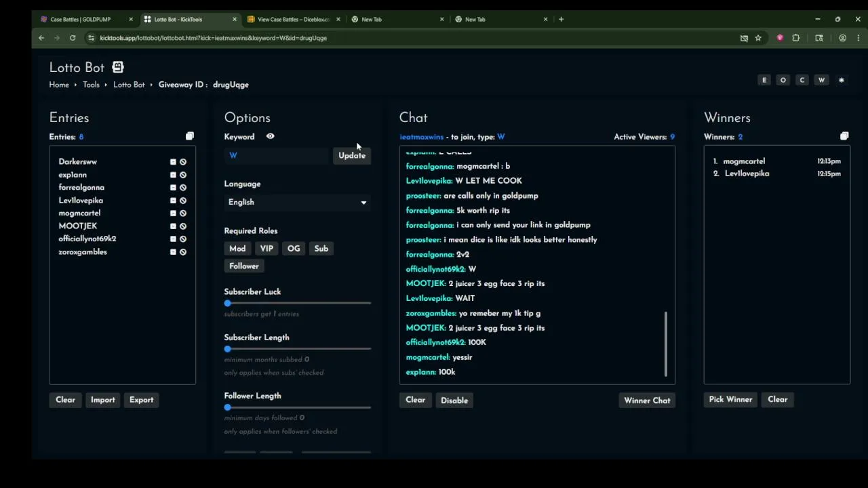Image resolution: width=868 pixels, height=488 pixels.
Task: Disable the chat
Action: pyautogui.click(x=454, y=401)
